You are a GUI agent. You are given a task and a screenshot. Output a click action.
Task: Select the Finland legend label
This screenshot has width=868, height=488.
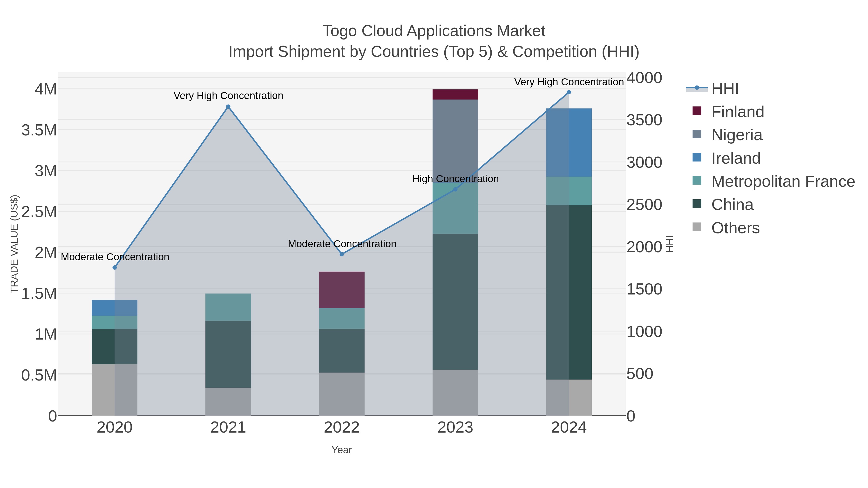[x=738, y=112]
